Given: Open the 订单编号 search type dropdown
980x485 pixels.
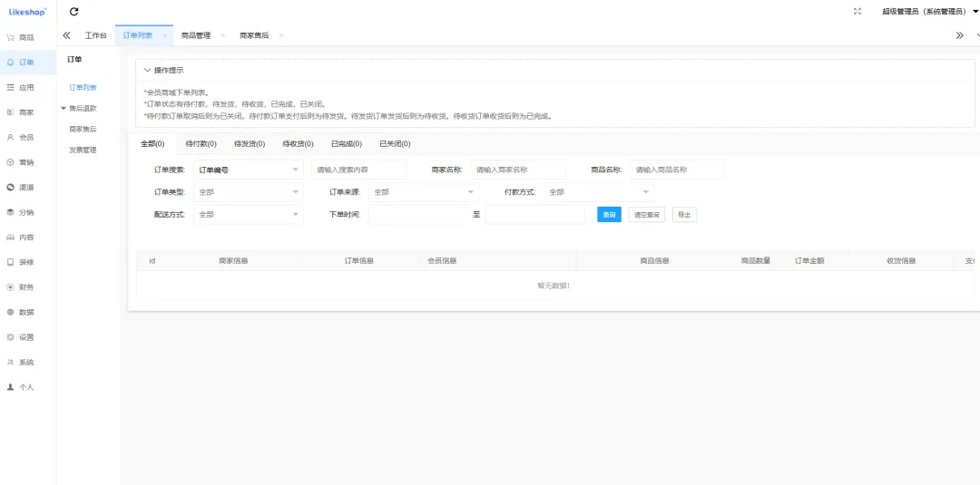Looking at the screenshot, I should coord(249,170).
